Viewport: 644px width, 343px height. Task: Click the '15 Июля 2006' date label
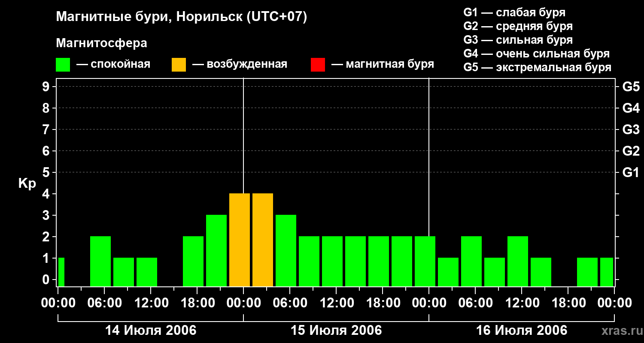pos(336,331)
